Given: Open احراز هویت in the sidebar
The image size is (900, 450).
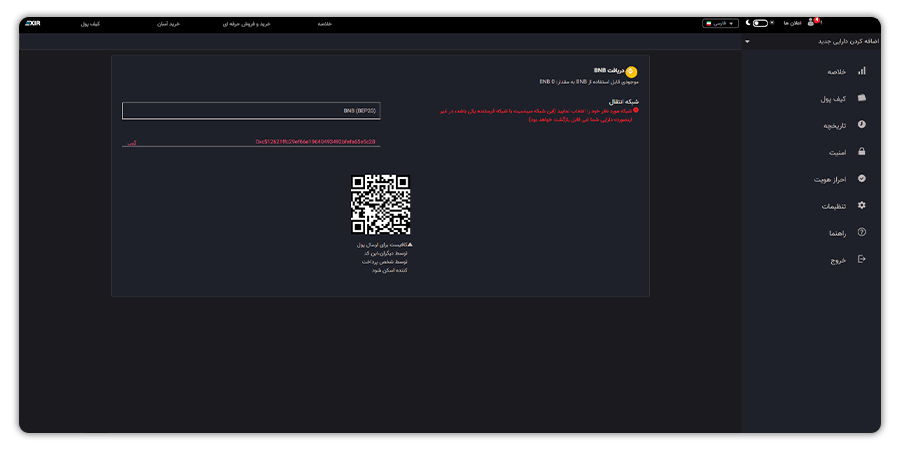Looking at the screenshot, I should click(x=830, y=180).
